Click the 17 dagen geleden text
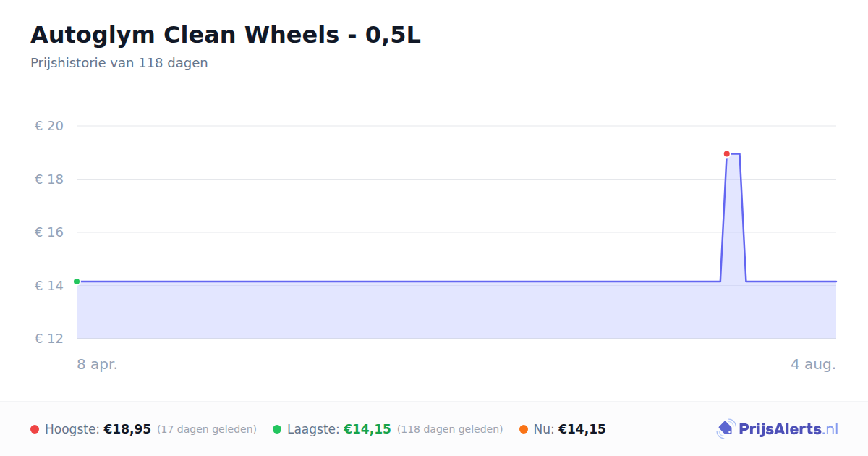This screenshot has width=868, height=456. tap(207, 429)
